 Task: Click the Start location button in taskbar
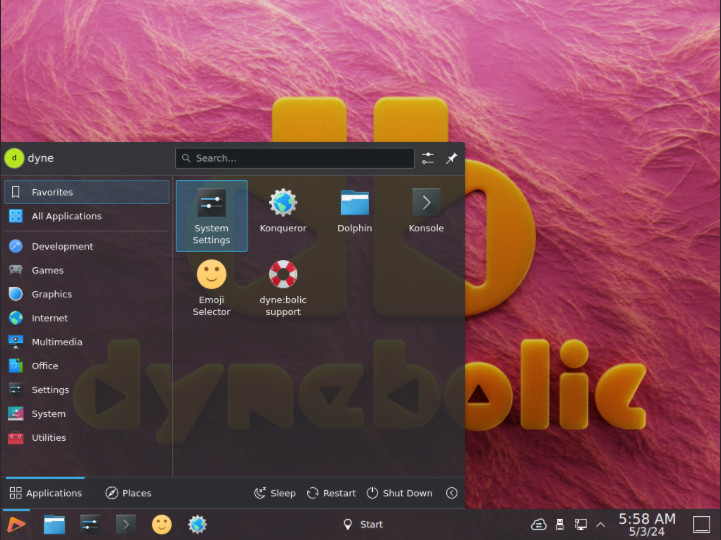coord(363,524)
